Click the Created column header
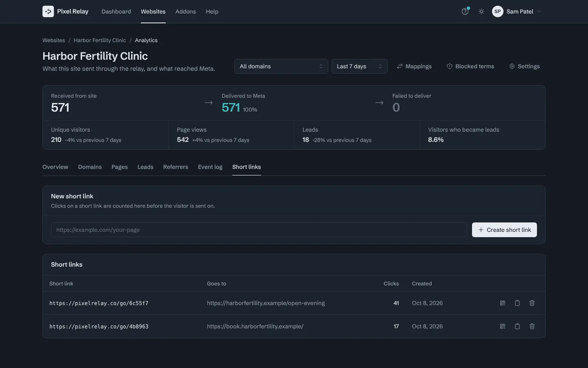This screenshot has height=368, width=588. (x=422, y=283)
